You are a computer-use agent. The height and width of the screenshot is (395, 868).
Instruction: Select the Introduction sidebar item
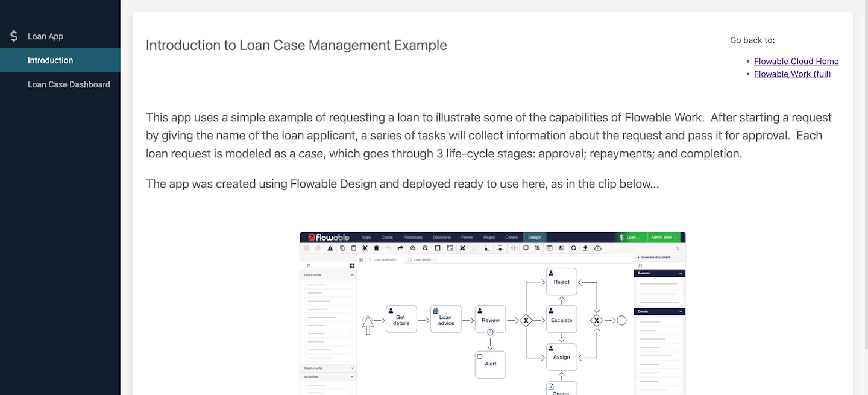[x=50, y=60]
